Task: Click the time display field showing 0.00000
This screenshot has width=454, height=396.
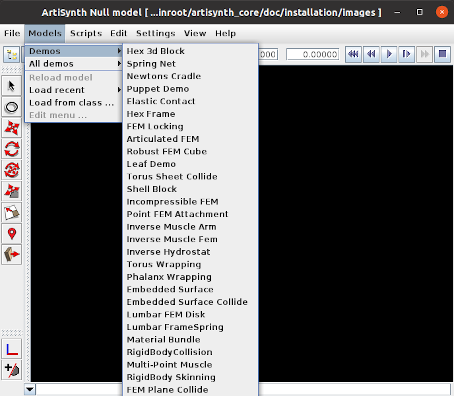Action: 313,54
